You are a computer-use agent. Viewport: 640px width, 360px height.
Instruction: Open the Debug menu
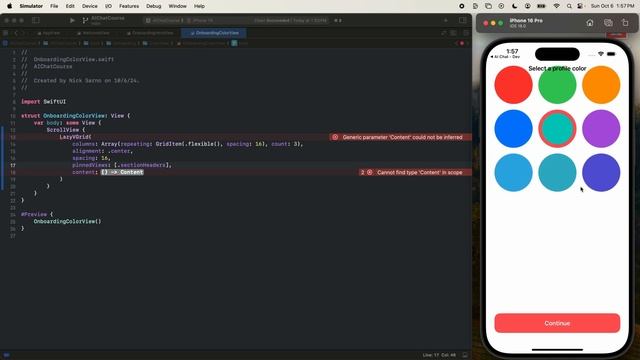click(154, 6)
